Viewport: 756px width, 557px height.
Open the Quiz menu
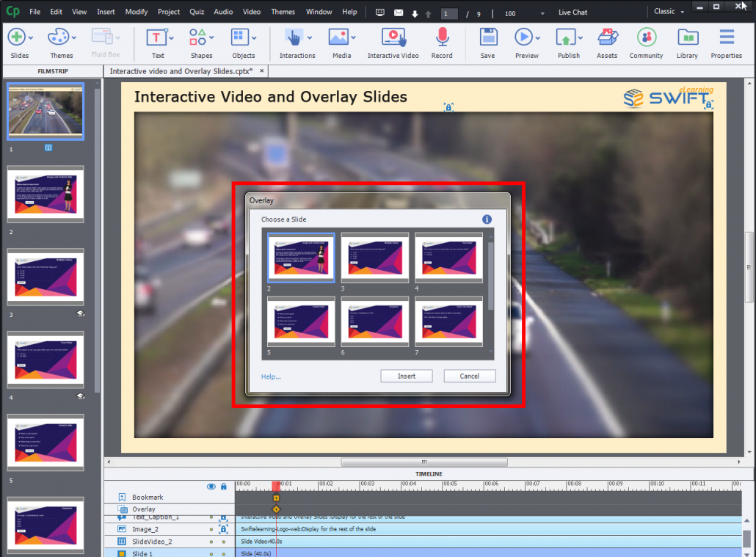(x=196, y=11)
